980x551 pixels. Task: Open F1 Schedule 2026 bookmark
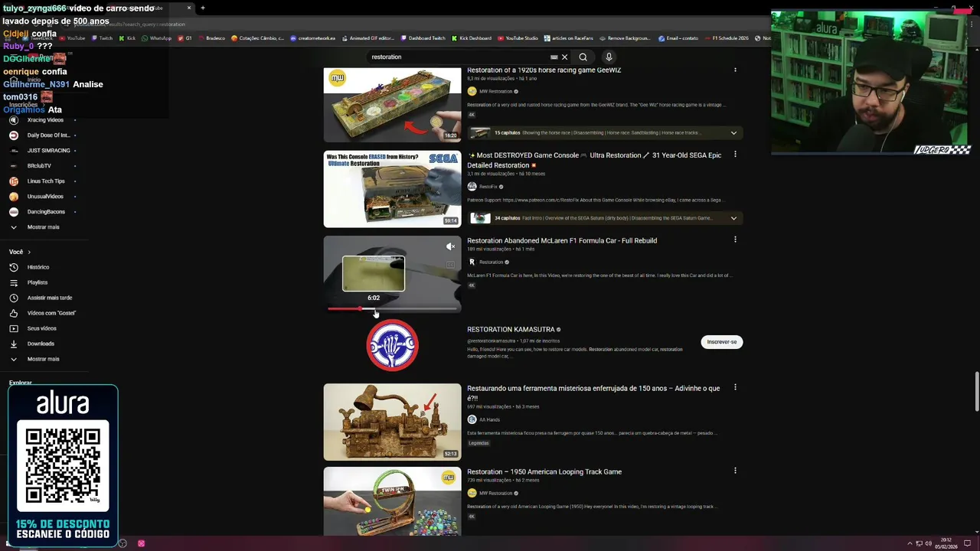coord(727,38)
